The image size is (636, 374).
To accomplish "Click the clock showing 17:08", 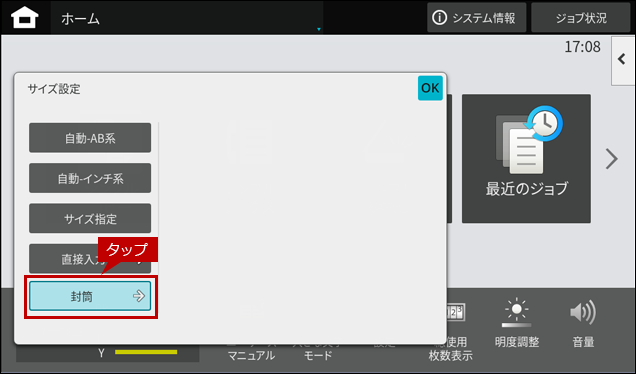I will pos(582,47).
